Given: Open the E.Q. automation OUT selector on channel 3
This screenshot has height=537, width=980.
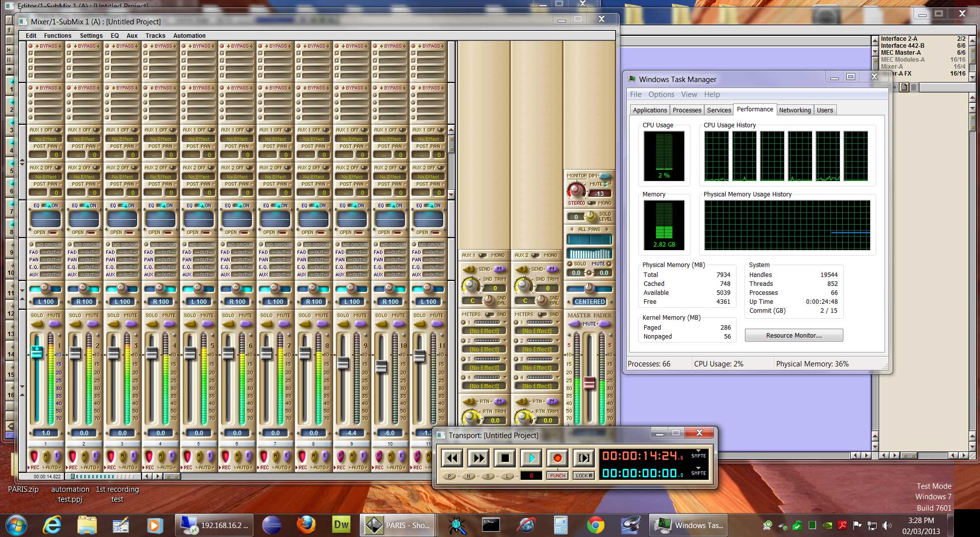Looking at the screenshot, I should tap(128, 267).
